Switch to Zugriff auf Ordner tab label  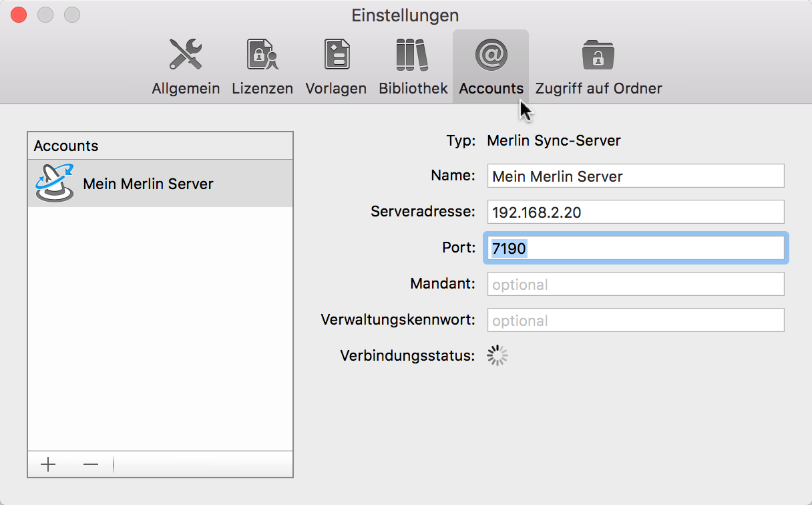pos(599,88)
